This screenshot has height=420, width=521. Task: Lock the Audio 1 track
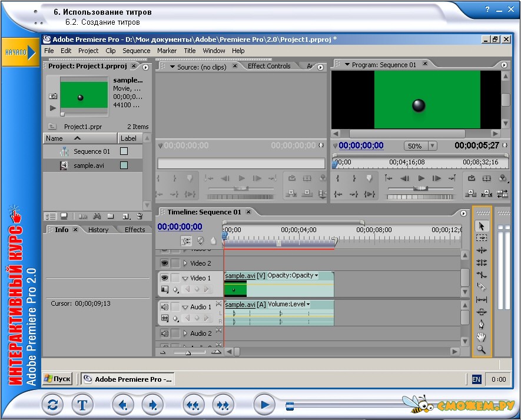pos(175,306)
